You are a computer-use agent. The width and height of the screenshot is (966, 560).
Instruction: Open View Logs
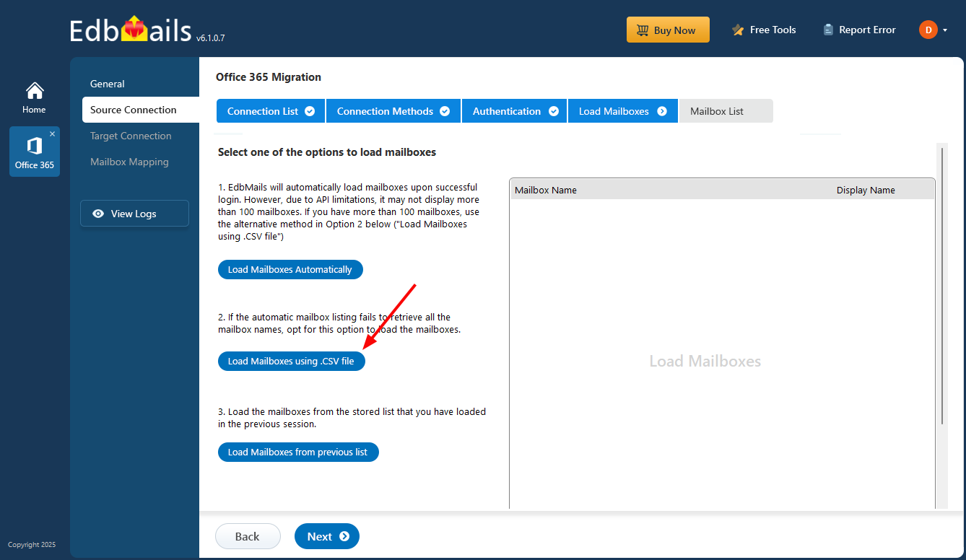click(134, 214)
